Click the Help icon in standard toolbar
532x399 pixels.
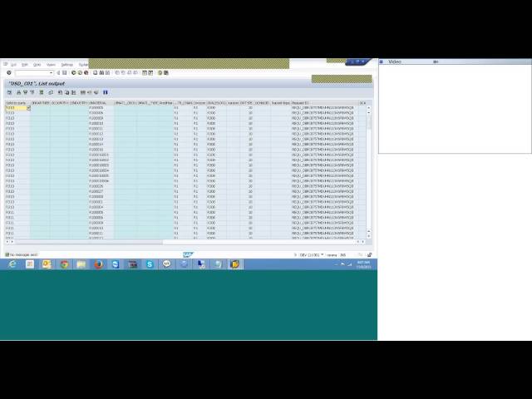coord(160,72)
